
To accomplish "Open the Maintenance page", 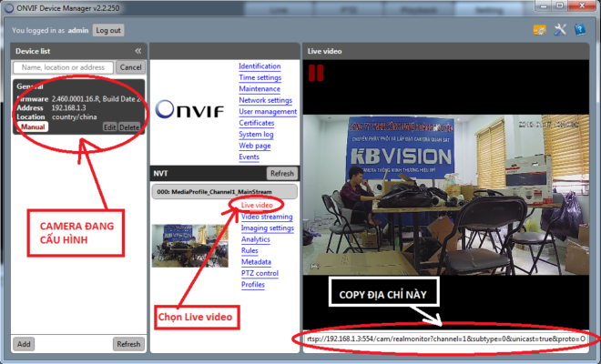I will coord(260,89).
